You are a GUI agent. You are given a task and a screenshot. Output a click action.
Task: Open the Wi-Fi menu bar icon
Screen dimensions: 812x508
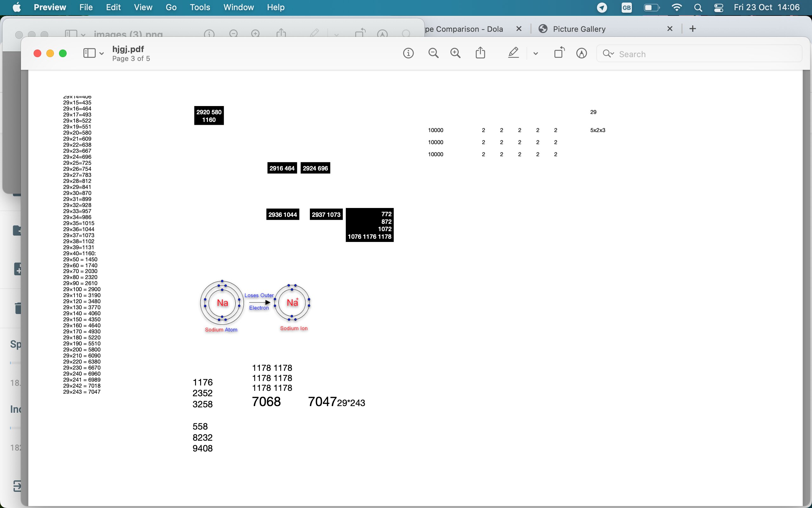677,7
